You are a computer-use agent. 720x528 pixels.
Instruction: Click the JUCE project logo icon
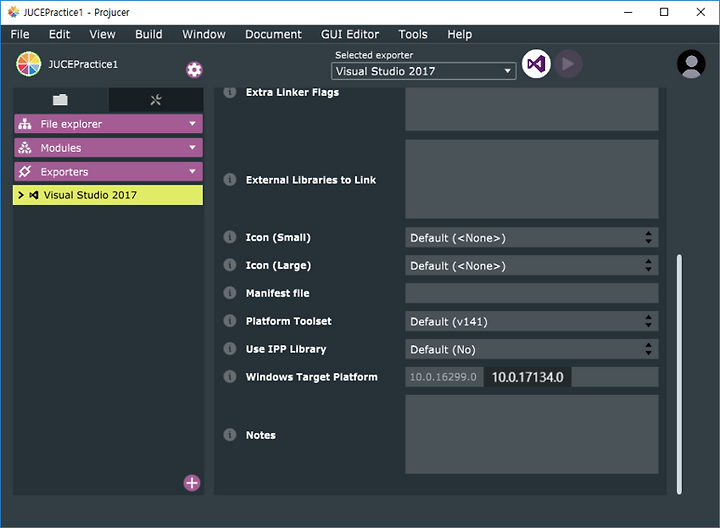[x=28, y=64]
